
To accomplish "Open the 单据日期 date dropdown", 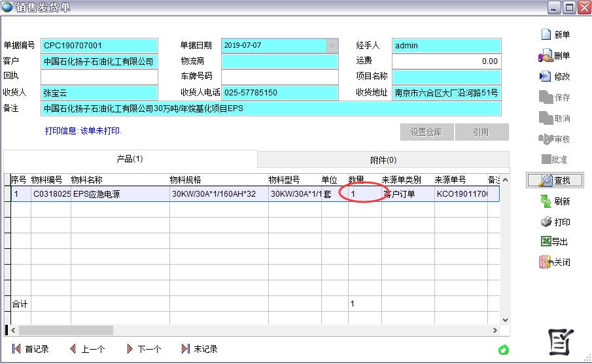I will pos(332,46).
